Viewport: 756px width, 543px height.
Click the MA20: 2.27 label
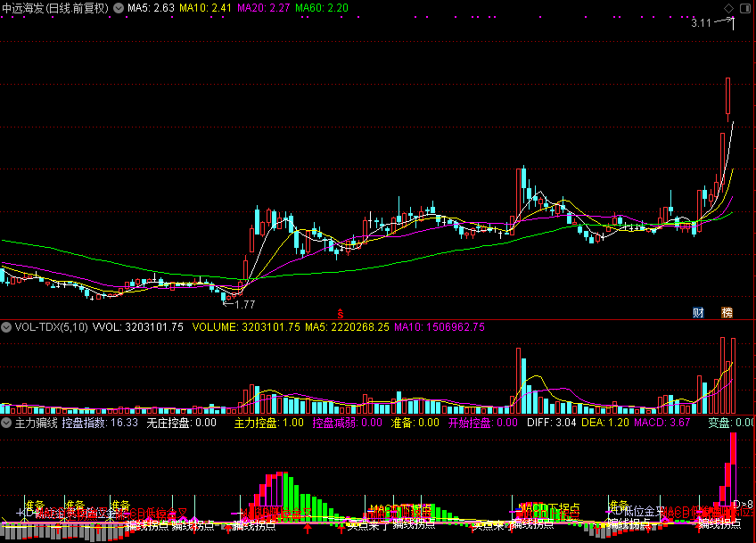(x=264, y=8)
